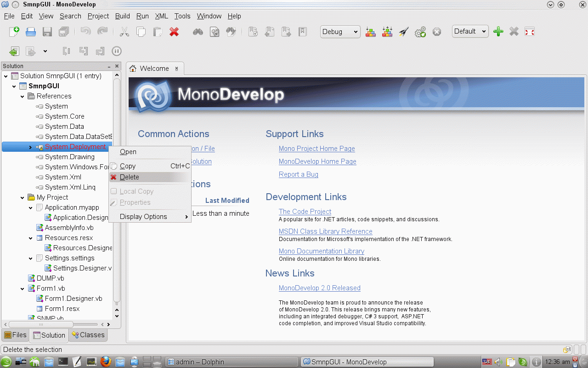Switch to admin – Dolphin taskbar window
This screenshot has height=368, width=588.
(x=231, y=362)
